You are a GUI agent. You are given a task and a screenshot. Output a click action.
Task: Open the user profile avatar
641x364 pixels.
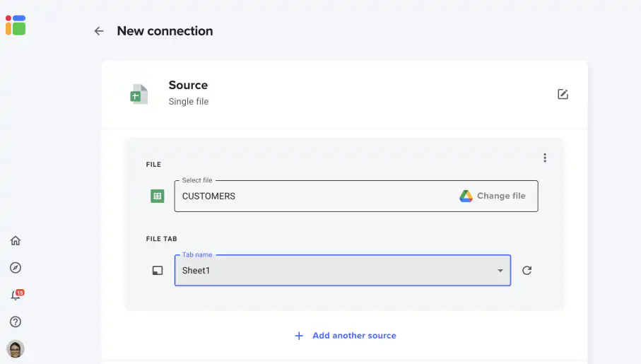pos(16,349)
